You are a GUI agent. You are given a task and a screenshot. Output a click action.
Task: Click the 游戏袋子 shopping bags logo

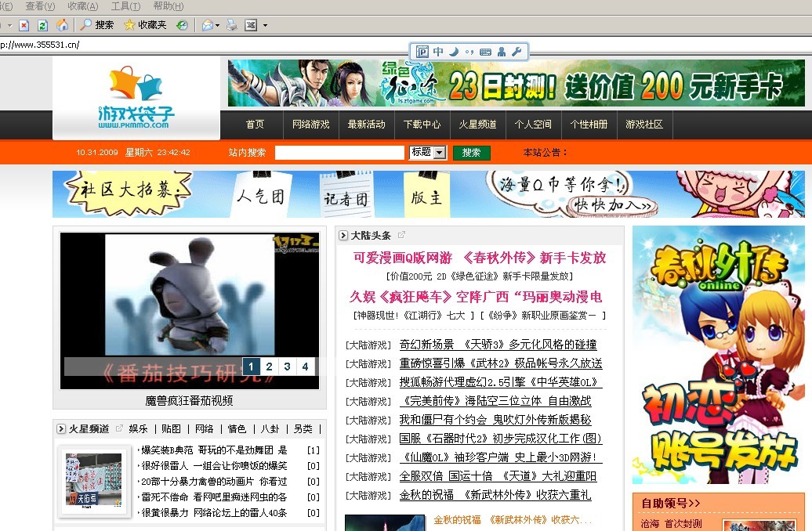136,97
